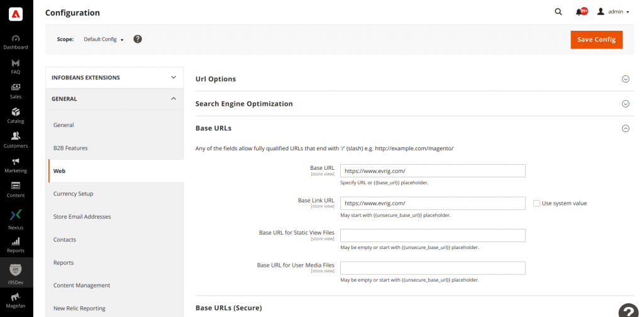Open the Sales menu
Image resolution: width=644 pixels, height=317 pixels.
pyautogui.click(x=16, y=92)
